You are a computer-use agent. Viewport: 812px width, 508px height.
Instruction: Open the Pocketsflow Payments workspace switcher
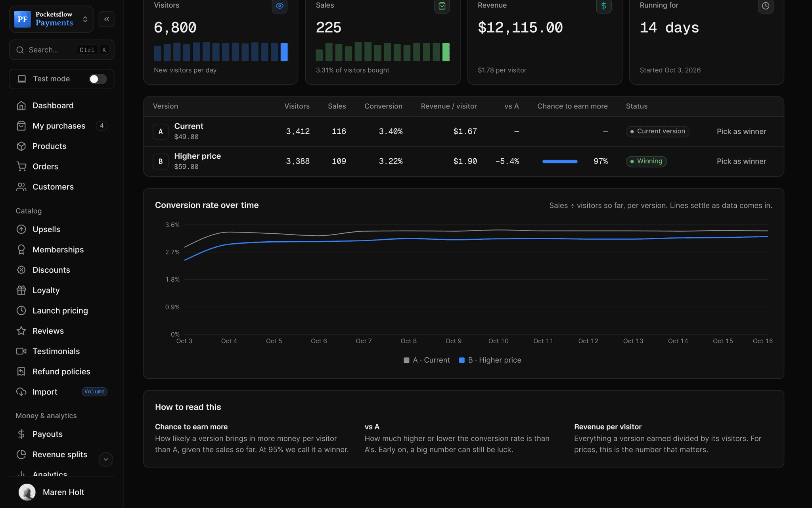click(x=52, y=19)
